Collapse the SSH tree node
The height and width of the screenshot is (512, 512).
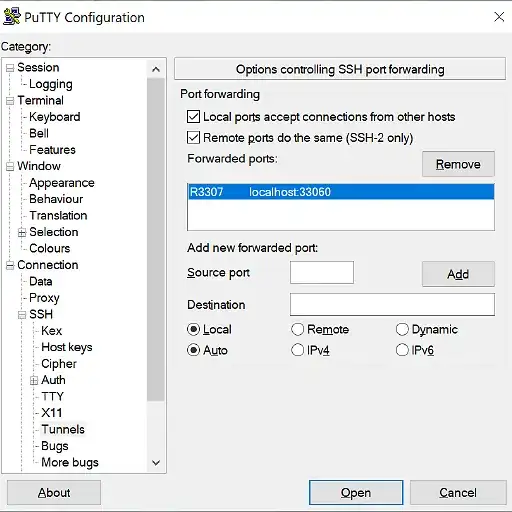(22, 315)
